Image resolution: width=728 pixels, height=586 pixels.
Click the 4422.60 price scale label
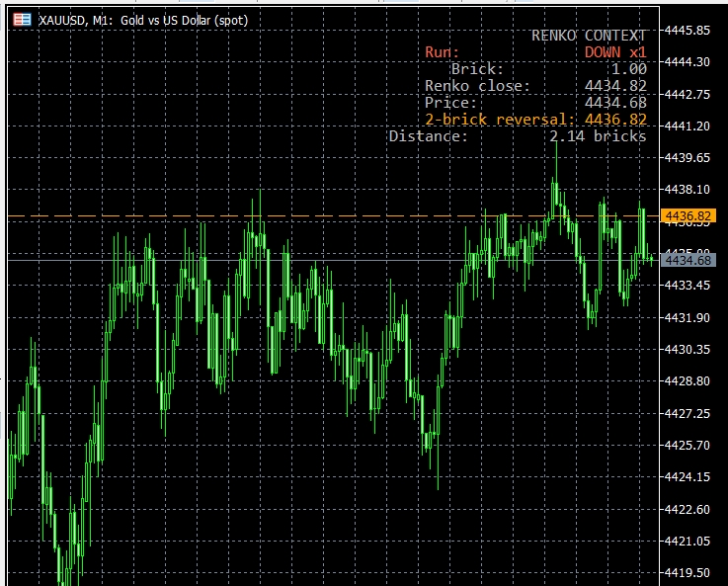click(688, 509)
